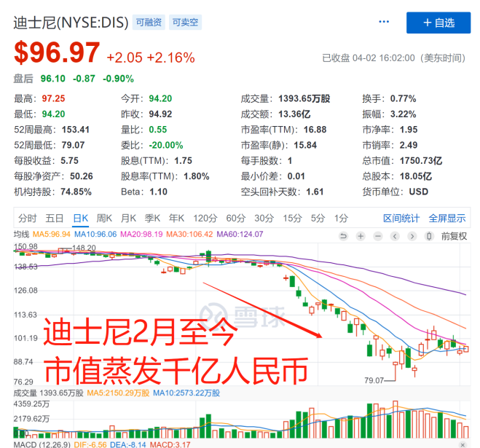This screenshot has height=448, width=480.
Task: Select the 月K chart tab
Action: [x=128, y=219]
